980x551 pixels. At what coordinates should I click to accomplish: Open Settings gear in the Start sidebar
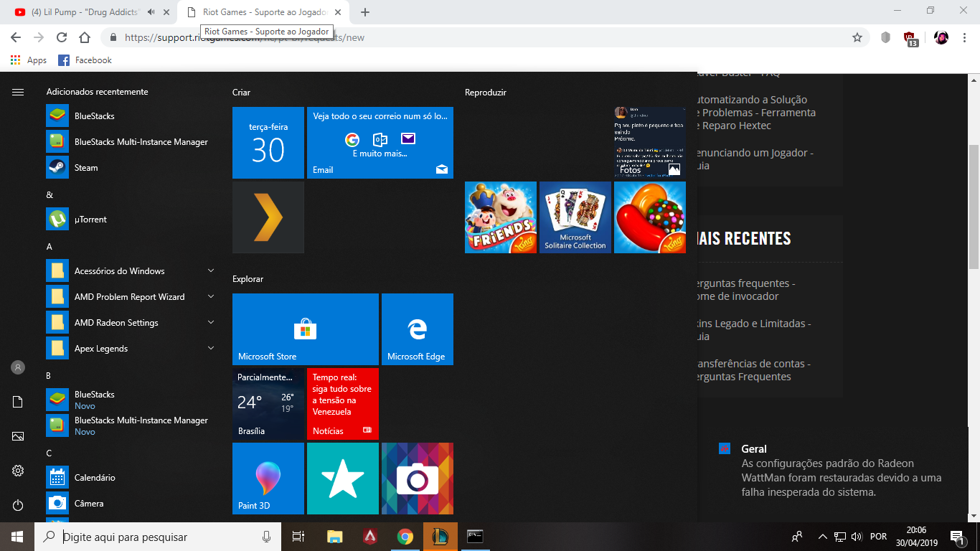[x=18, y=471]
